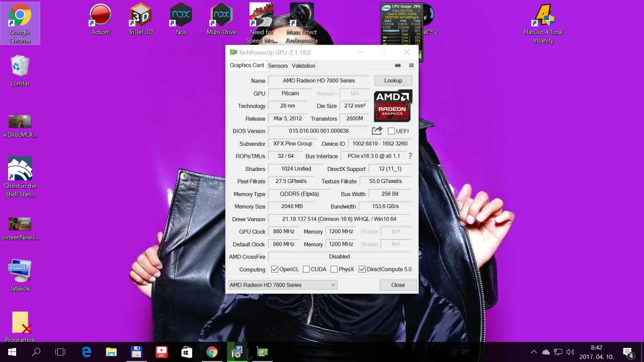Viewport: 644px width, 362px height.
Task: Click the Driver Version field
Action: 339,219
